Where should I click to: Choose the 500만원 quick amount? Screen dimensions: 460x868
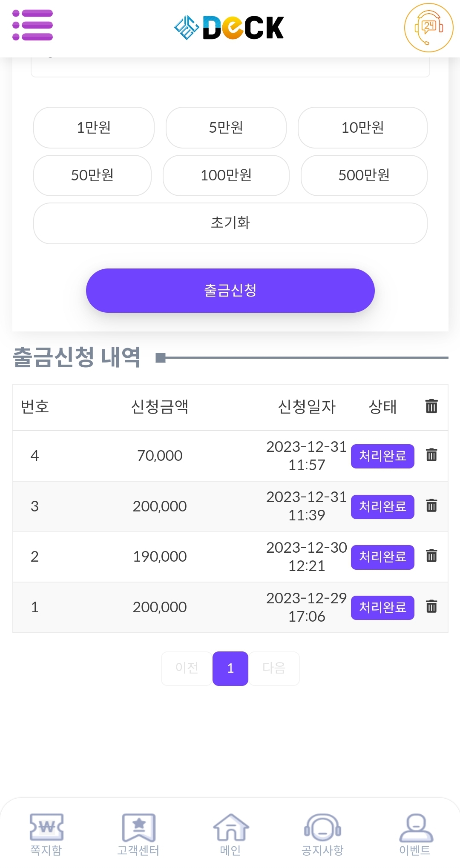(364, 175)
